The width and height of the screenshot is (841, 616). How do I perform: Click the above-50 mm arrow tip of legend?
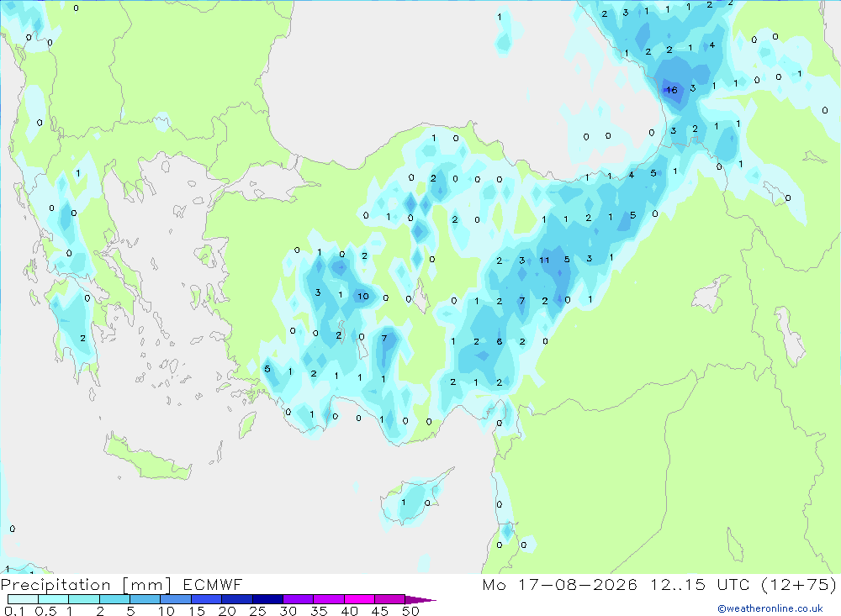coord(421,600)
